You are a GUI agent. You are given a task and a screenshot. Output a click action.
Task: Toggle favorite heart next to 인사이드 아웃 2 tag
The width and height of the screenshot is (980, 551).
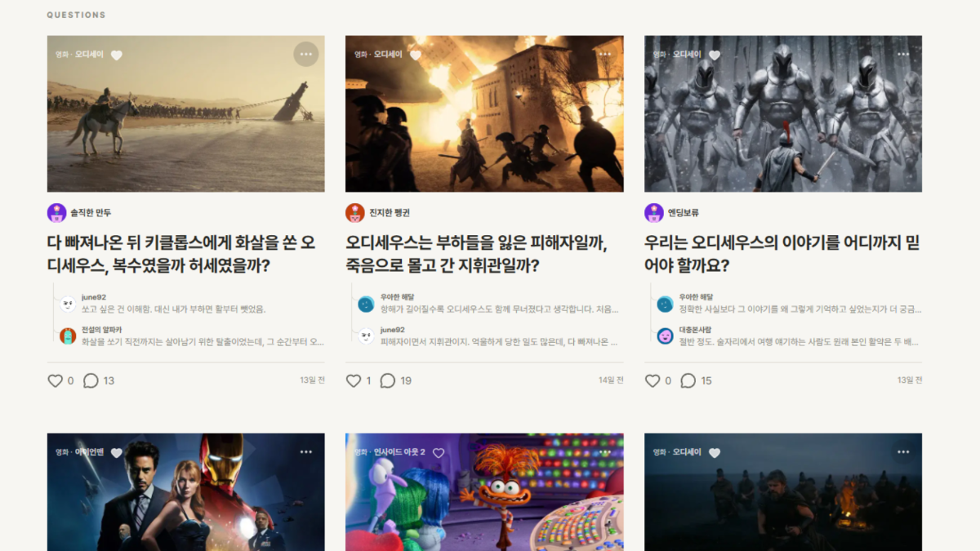439,453
